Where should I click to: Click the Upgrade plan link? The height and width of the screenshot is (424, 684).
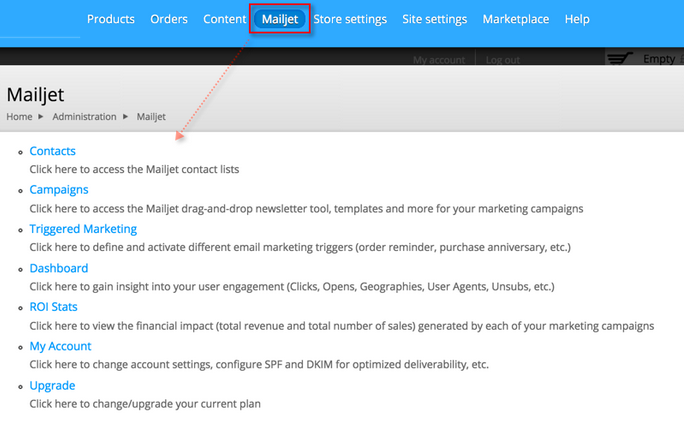click(x=52, y=385)
